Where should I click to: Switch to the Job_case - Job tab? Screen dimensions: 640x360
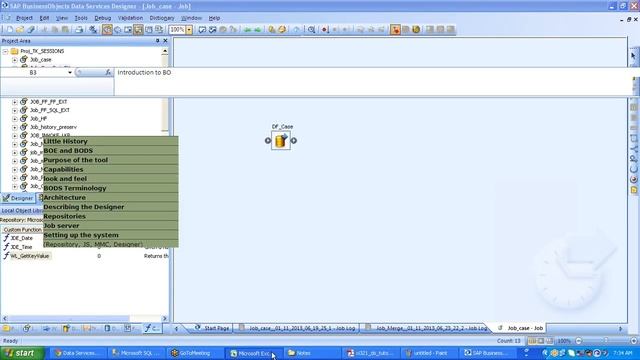(x=521, y=328)
